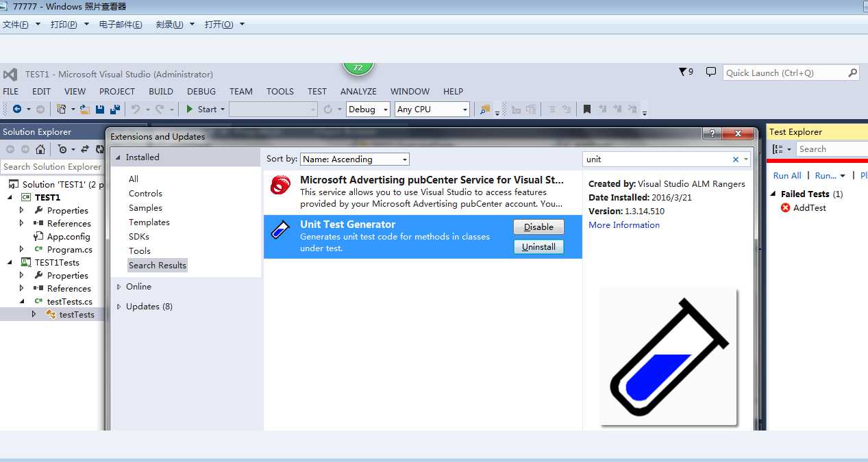Image resolution: width=868 pixels, height=462 pixels.
Task: Click the Uninstall button
Action: tap(538, 246)
